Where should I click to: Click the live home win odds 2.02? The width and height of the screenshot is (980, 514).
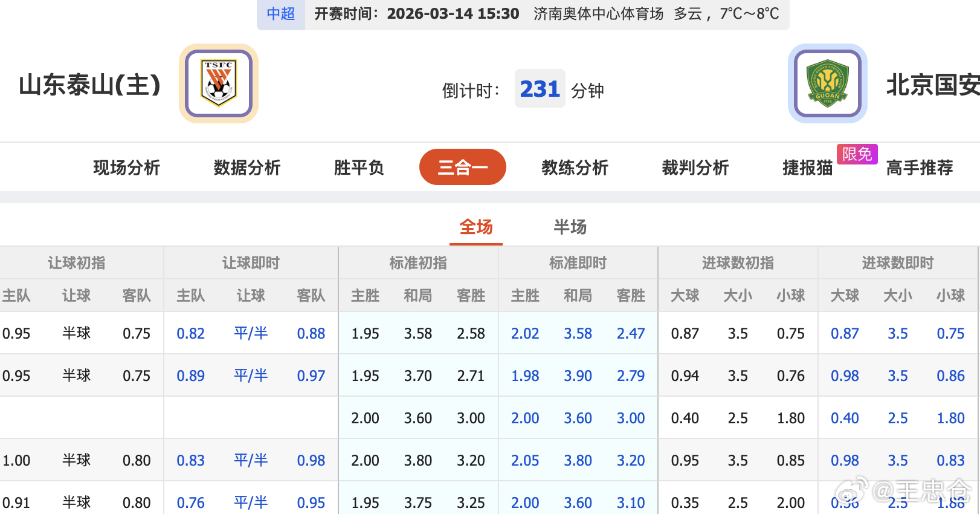(525, 334)
